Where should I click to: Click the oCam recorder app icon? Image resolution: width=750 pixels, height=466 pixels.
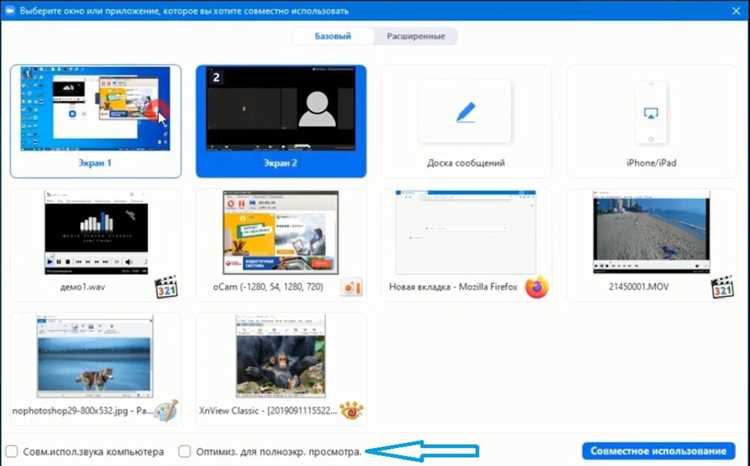(x=352, y=288)
